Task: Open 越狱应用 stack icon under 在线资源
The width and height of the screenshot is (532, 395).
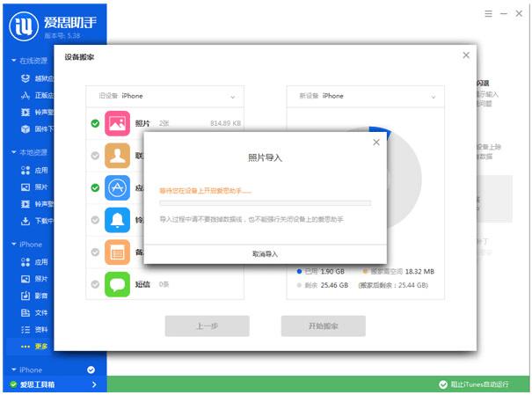Action: [26, 78]
